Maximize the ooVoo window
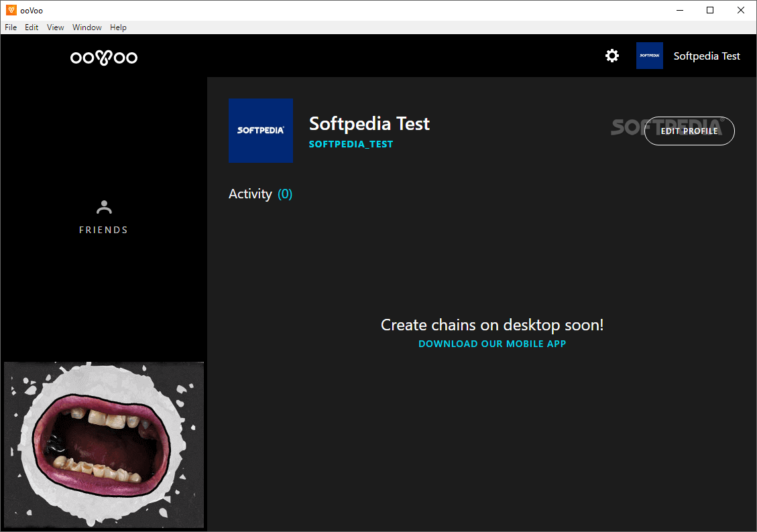Image resolution: width=757 pixels, height=532 pixels. (x=710, y=10)
